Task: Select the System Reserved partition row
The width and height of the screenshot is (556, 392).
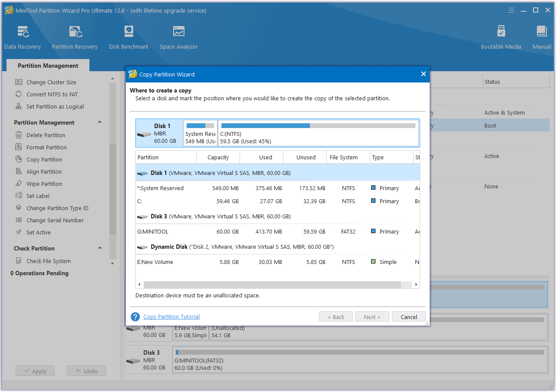Action: click(x=278, y=188)
